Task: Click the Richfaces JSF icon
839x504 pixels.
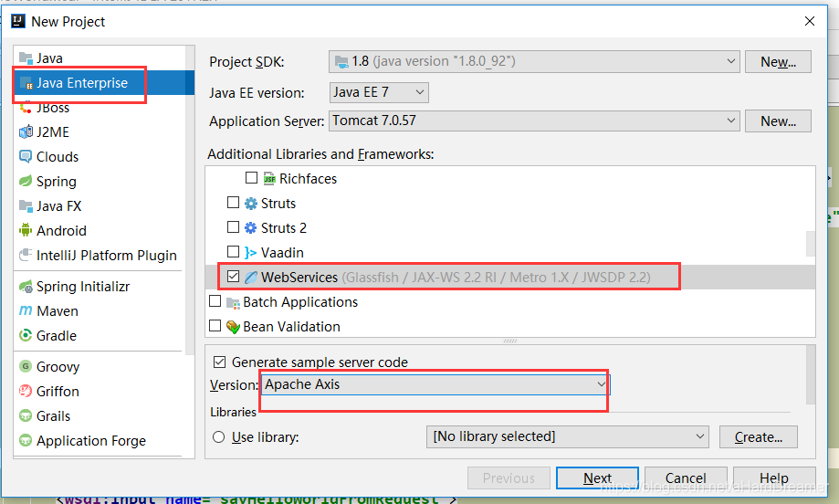Action: click(269, 178)
